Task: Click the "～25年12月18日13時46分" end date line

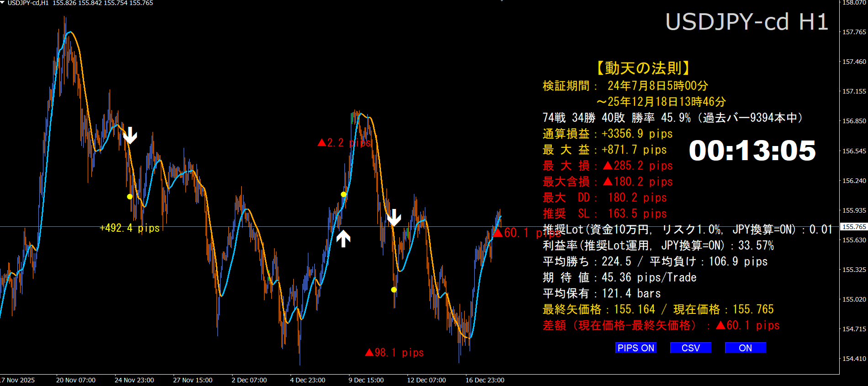Action: (661, 102)
